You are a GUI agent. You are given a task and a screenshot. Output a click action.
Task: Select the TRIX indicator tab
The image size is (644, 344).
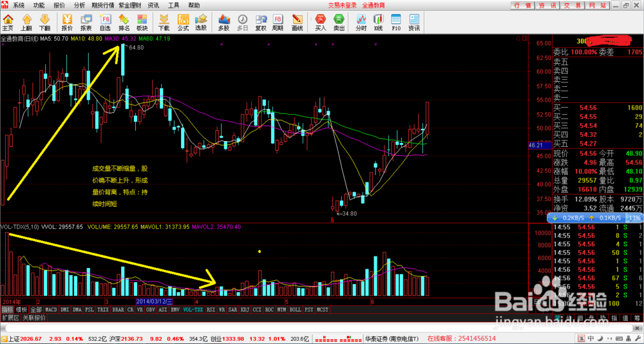pyautogui.click(x=104, y=309)
